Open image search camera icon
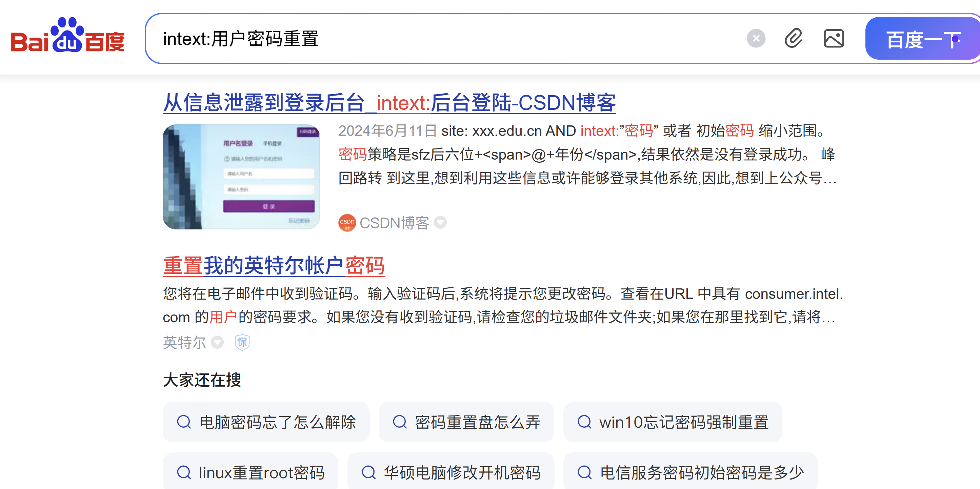This screenshot has width=980, height=489. (834, 38)
